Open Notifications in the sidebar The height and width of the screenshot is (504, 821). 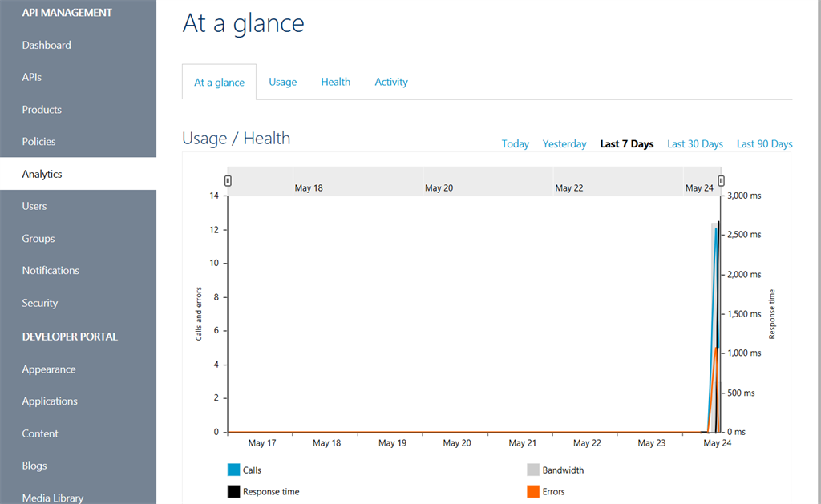coord(51,270)
